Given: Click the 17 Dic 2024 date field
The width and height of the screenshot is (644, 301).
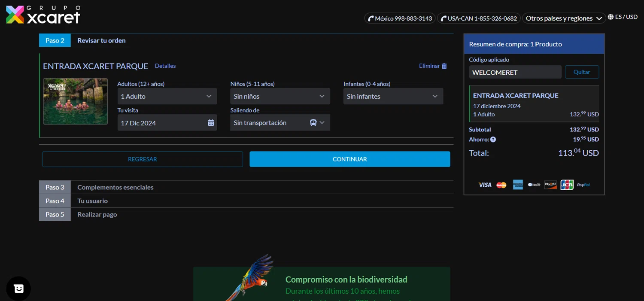Looking at the screenshot, I should [167, 123].
